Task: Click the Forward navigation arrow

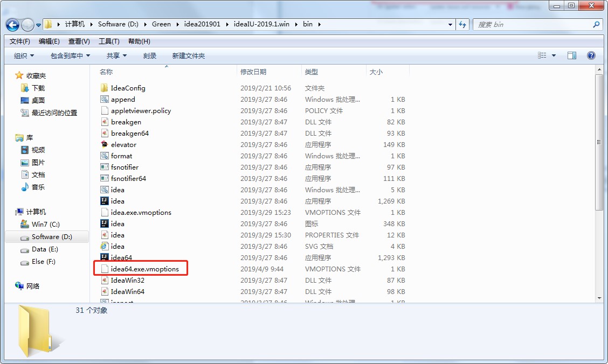Action: [27, 25]
